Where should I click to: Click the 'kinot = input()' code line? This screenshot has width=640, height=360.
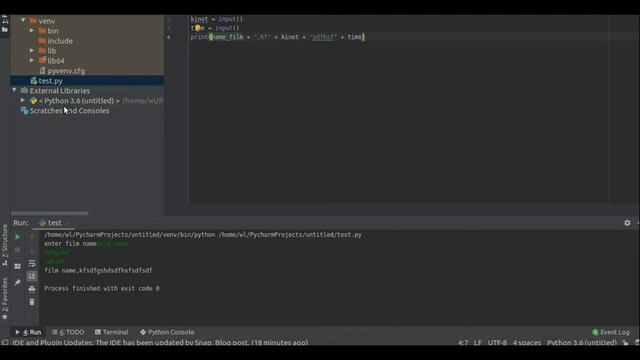tap(217, 19)
